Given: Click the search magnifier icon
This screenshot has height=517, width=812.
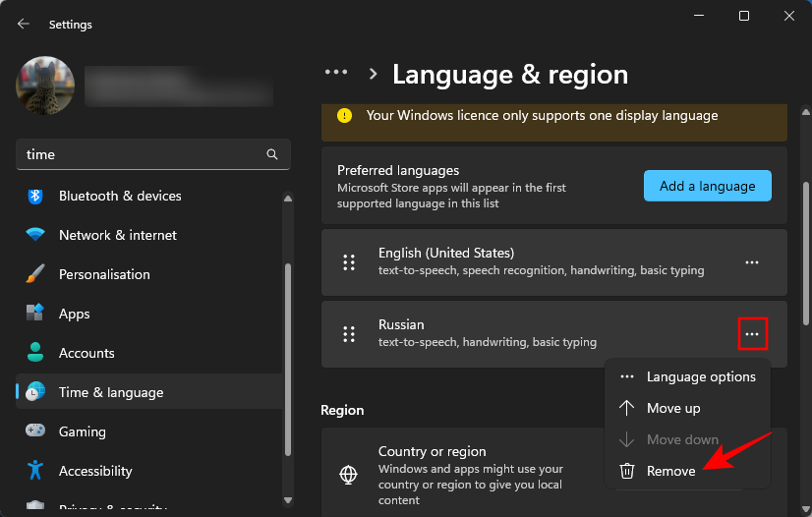Looking at the screenshot, I should pyautogui.click(x=272, y=154).
